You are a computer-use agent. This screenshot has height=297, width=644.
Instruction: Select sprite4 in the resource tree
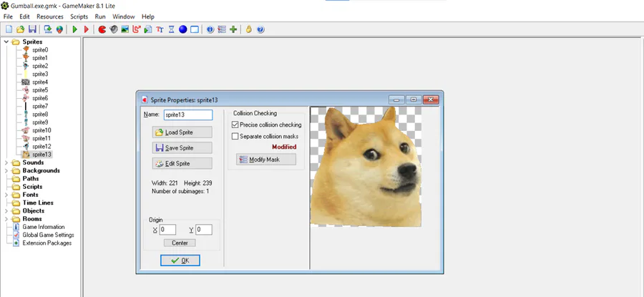click(x=40, y=82)
